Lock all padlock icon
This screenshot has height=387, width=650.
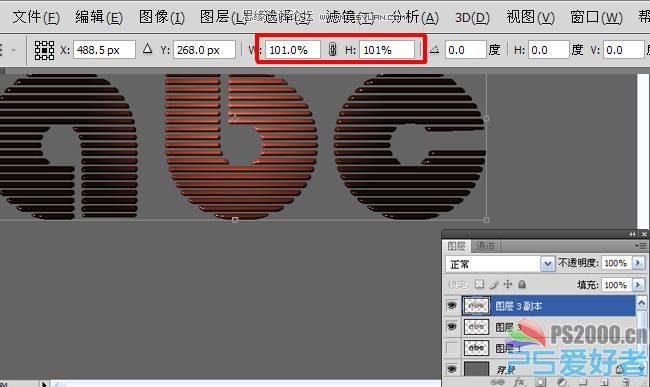[522, 284]
